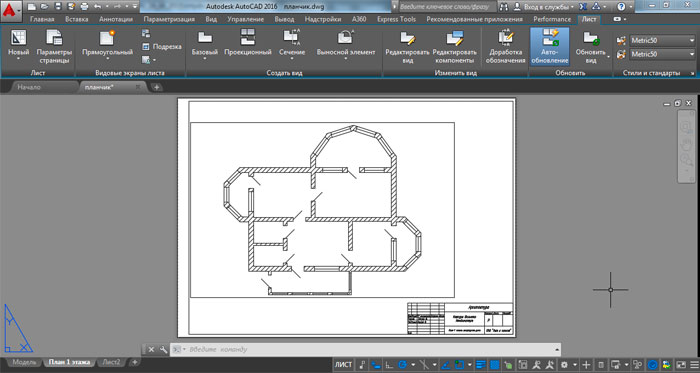
Task: Expand command history arrow at command line right
Action: coord(557,349)
